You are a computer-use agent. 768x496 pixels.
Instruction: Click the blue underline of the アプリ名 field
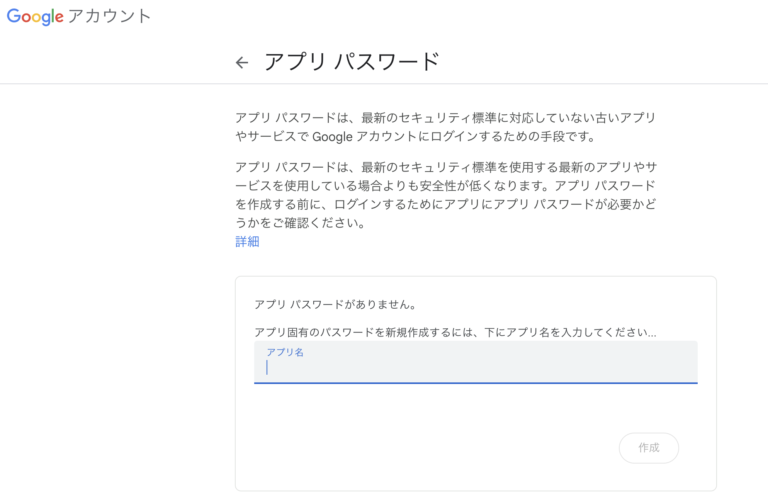476,382
